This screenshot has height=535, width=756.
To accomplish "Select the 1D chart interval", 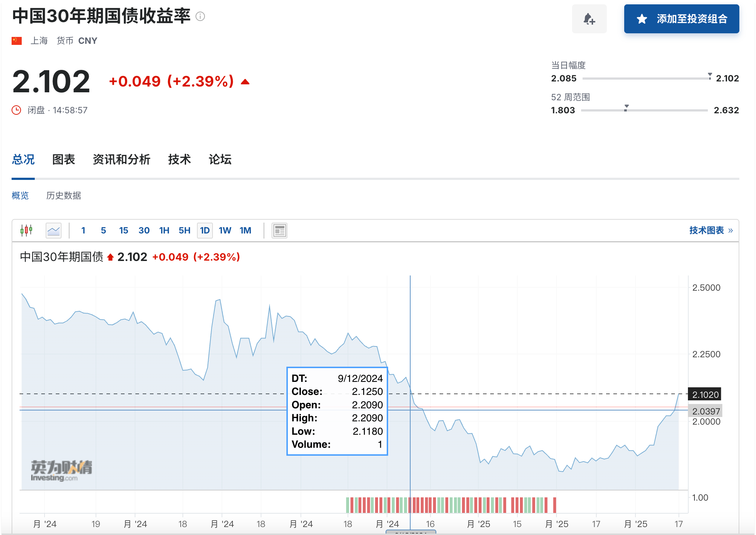I will (205, 230).
